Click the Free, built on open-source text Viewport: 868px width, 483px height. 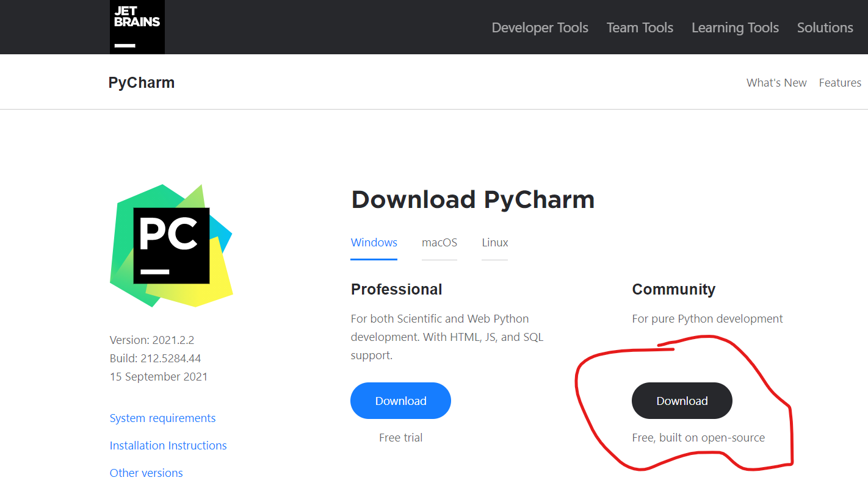698,438
